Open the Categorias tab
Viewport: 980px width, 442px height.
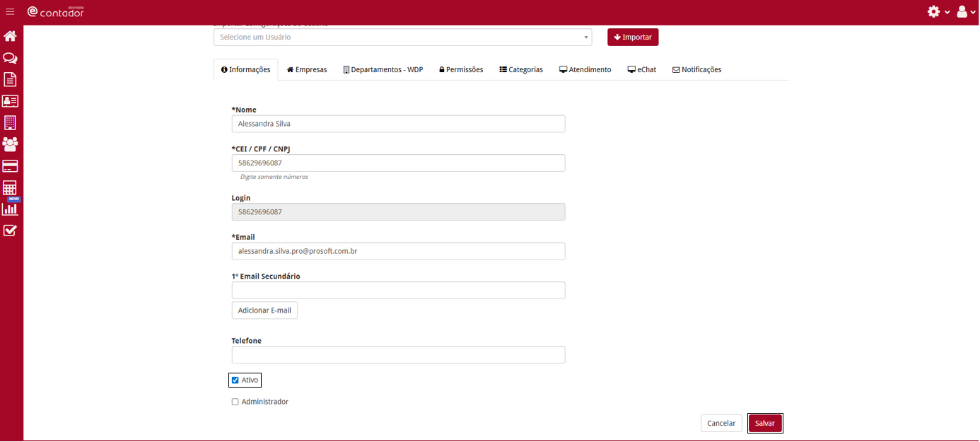coord(521,69)
